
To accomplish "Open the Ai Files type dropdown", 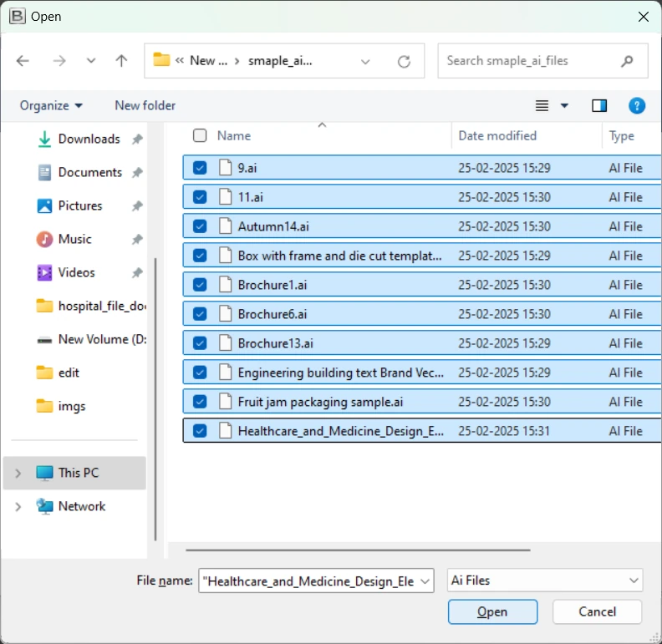I will pos(544,580).
